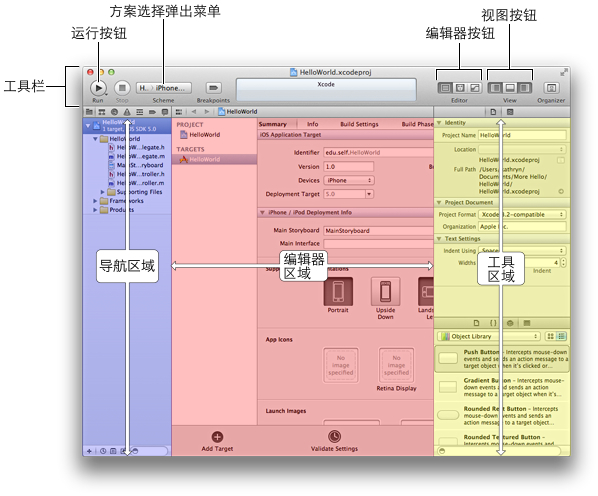The width and height of the screenshot is (598, 496).
Task: Click the Validate Settings button
Action: point(334,441)
